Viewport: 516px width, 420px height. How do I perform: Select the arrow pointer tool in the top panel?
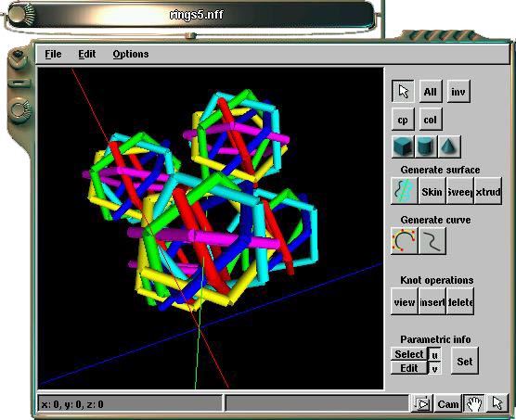click(x=403, y=91)
